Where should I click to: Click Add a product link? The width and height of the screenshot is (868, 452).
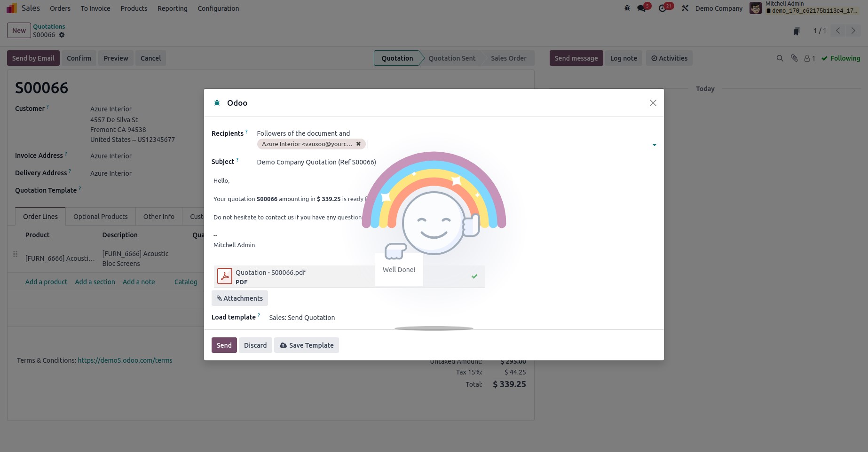pyautogui.click(x=46, y=282)
